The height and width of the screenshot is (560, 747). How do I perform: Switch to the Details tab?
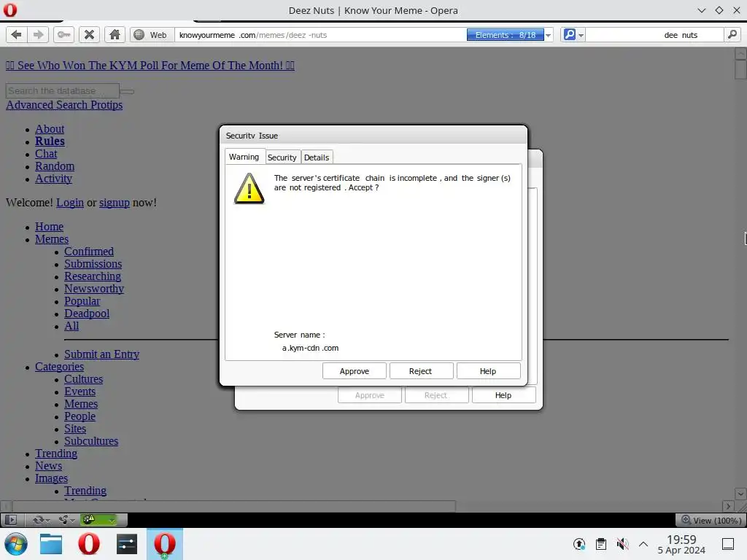(317, 157)
